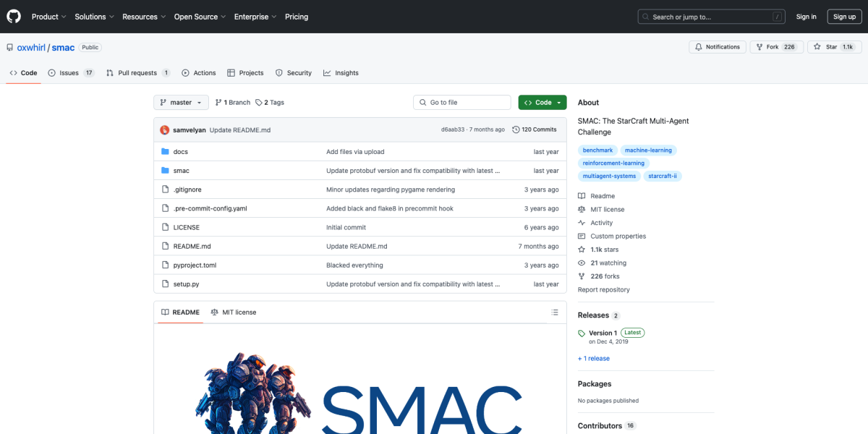Screen dimensions: 868x434
Task: Click in the Go to file field
Action: (461, 102)
